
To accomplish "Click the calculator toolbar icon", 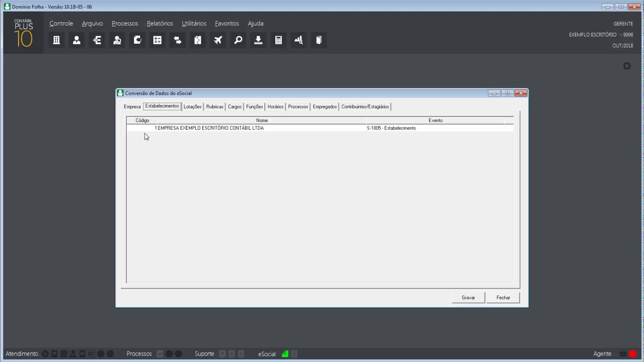I will click(x=278, y=40).
